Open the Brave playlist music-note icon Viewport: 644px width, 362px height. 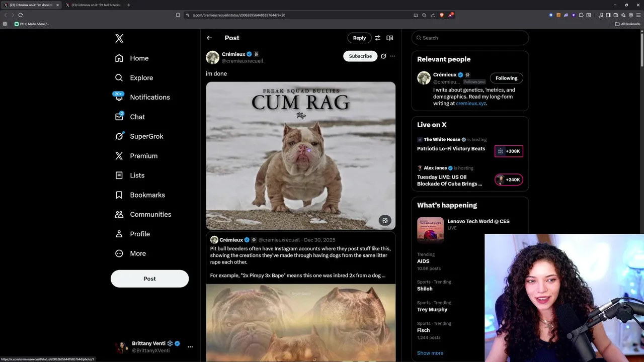(x=601, y=15)
